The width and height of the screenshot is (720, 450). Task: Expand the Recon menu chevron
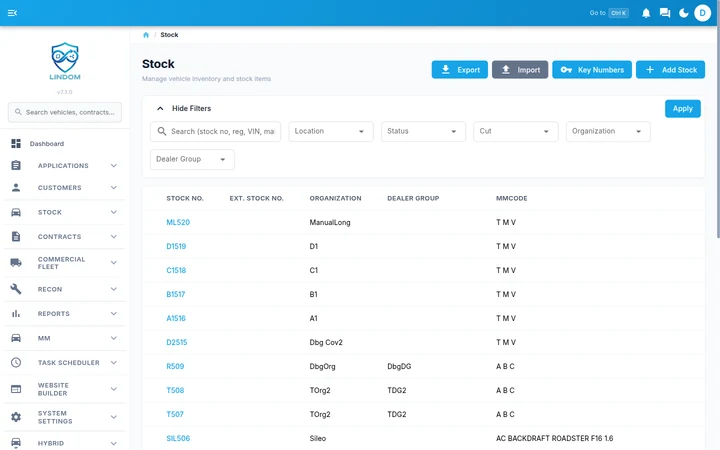click(113, 289)
